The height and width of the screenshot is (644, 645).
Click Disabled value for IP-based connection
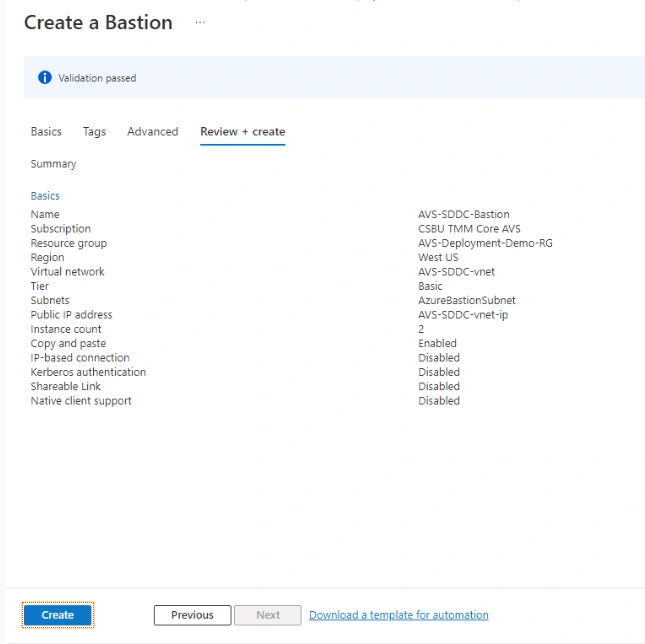coord(439,358)
